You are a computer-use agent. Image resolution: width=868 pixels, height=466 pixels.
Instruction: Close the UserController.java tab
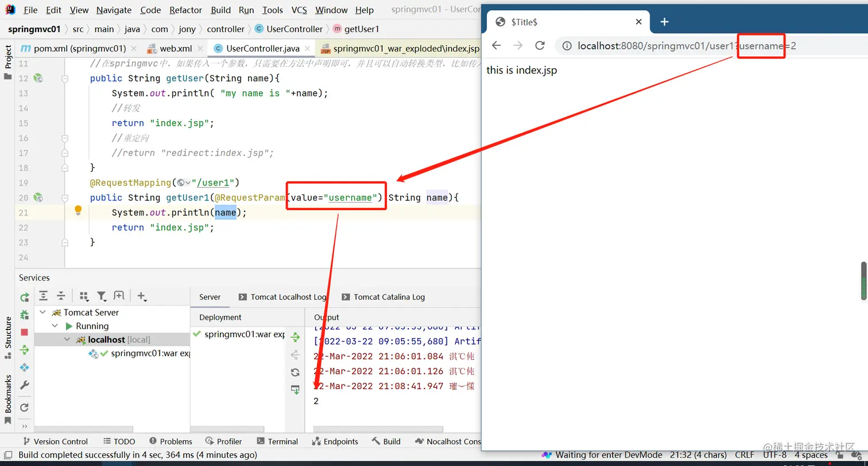click(308, 49)
